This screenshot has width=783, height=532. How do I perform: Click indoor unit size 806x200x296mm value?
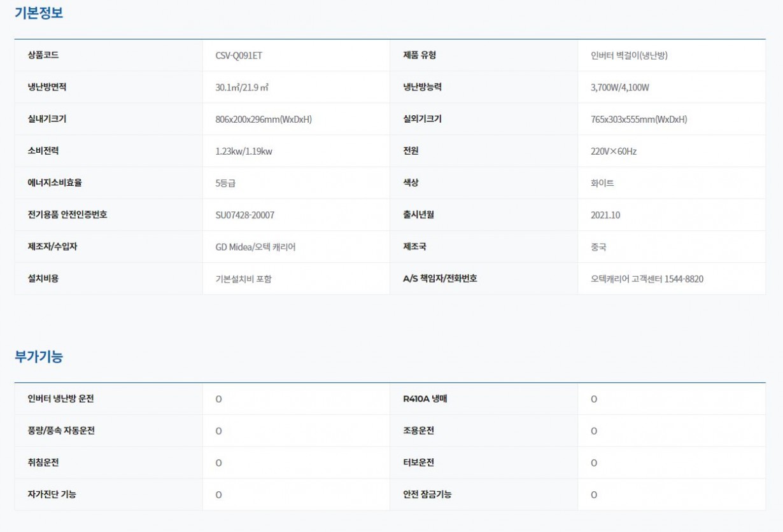264,120
